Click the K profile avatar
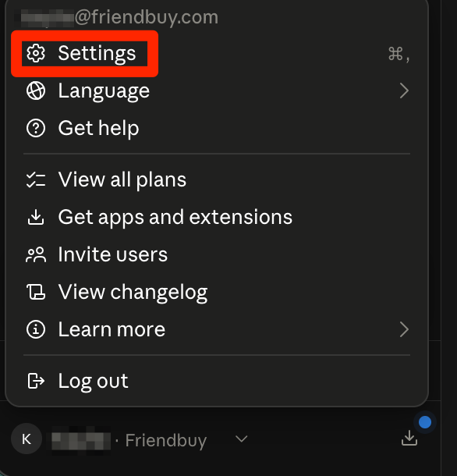457x476 pixels. (x=27, y=439)
